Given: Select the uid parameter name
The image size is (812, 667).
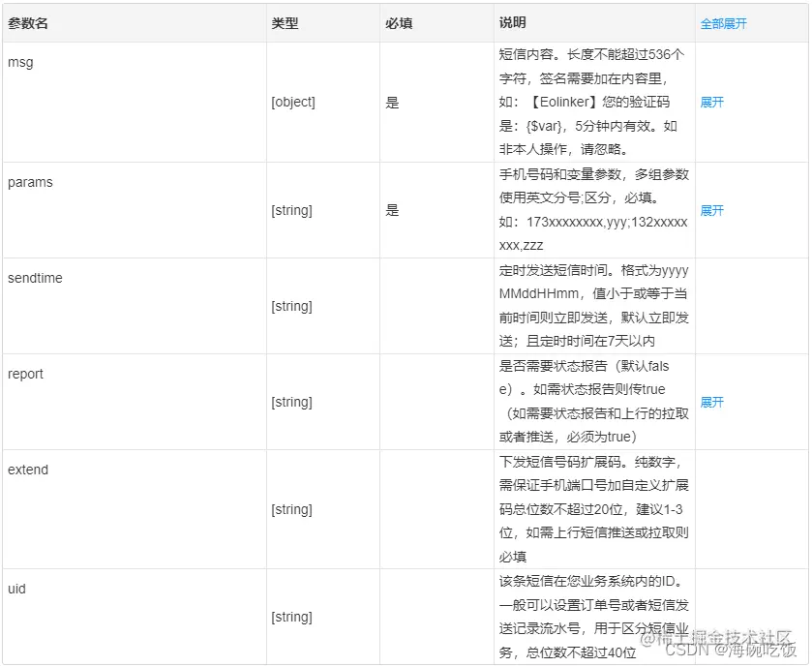Looking at the screenshot, I should 16,589.
